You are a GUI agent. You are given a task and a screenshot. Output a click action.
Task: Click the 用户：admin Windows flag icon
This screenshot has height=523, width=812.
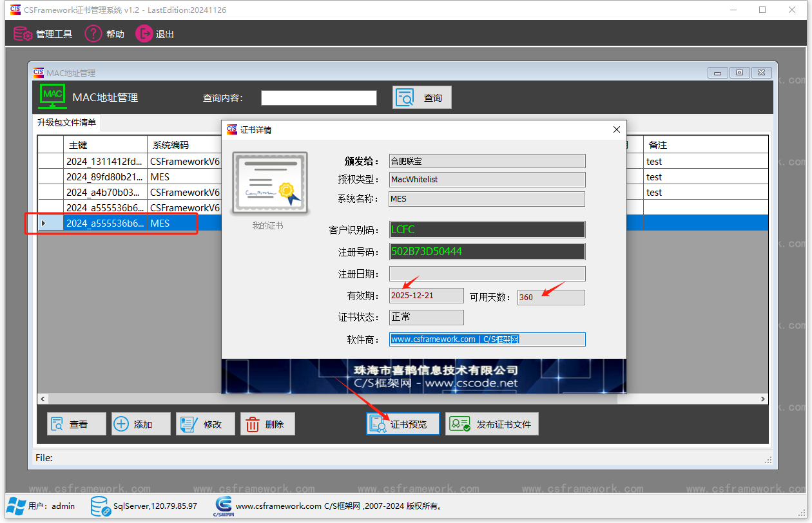16,506
